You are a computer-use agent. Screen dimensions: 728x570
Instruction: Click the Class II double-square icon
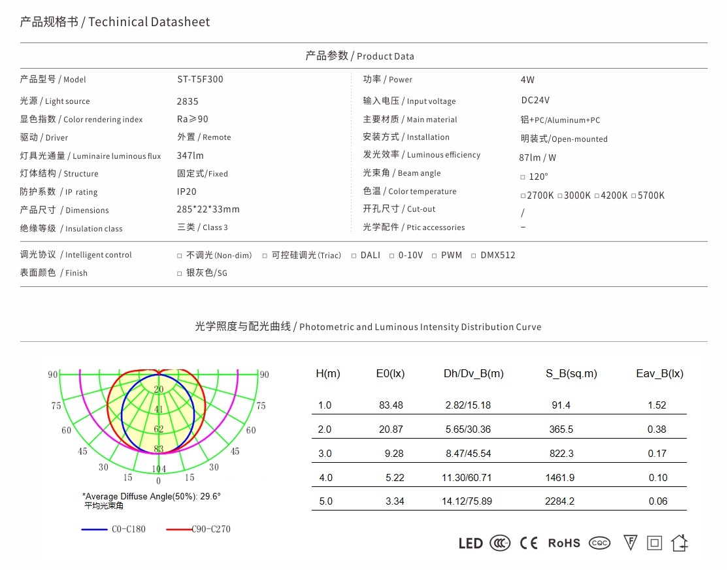[654, 543]
